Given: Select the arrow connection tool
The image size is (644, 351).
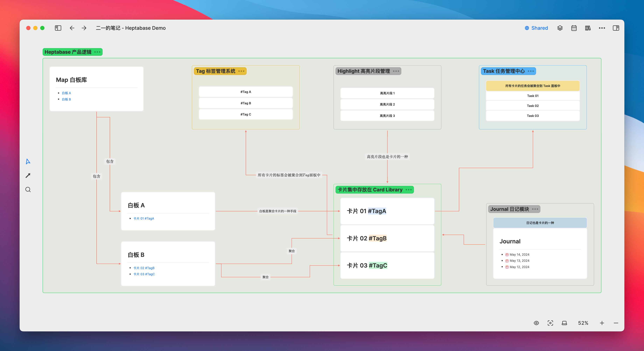Looking at the screenshot, I should (x=28, y=175).
